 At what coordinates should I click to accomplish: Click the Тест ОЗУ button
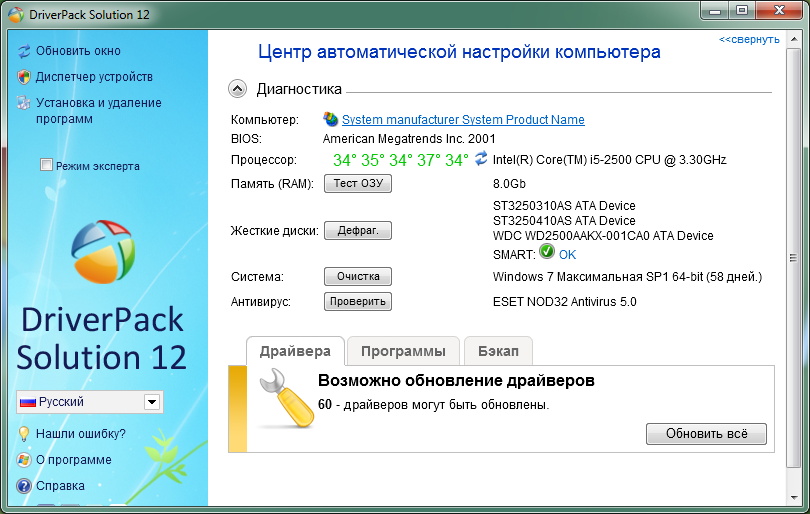click(358, 183)
